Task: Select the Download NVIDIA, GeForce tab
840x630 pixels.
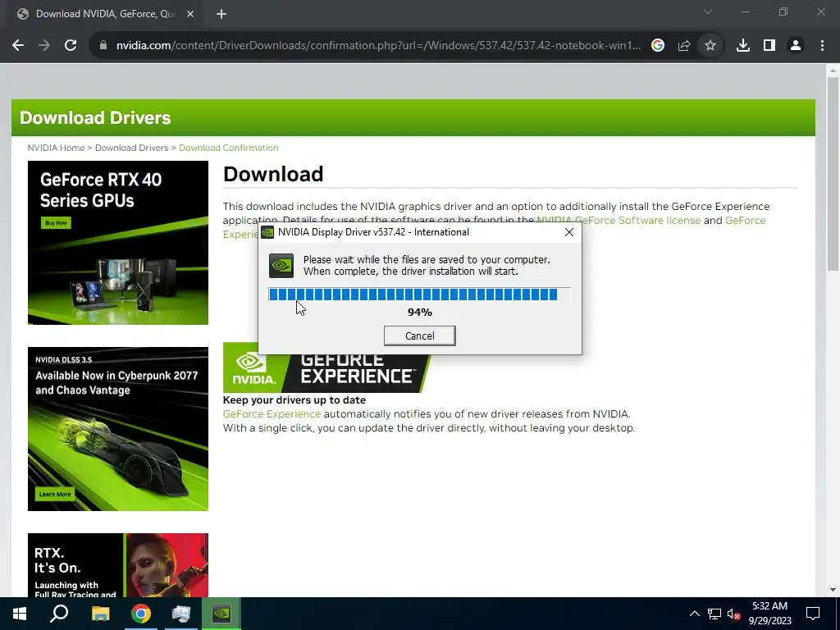Action: coord(106,14)
